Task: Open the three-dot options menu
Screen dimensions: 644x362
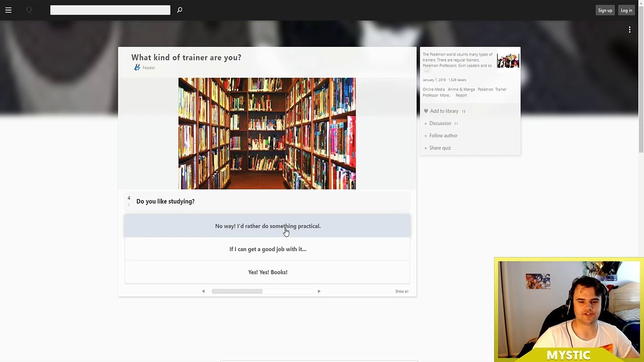Action: [629, 30]
